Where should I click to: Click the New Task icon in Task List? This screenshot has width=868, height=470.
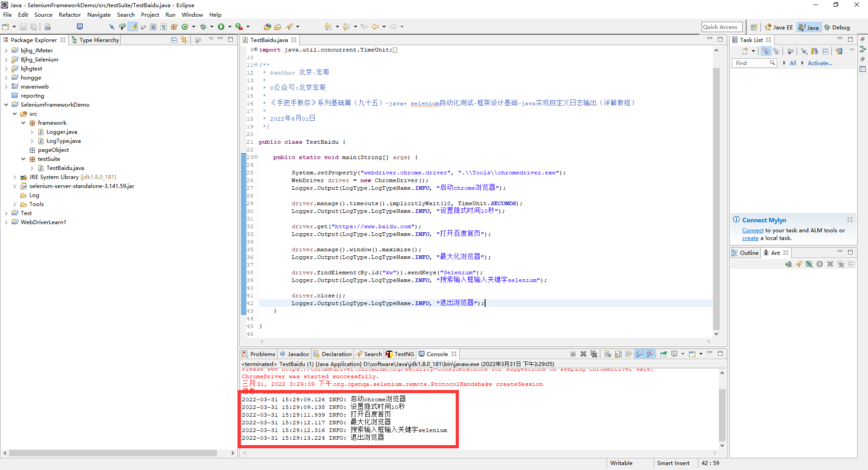[x=745, y=51]
